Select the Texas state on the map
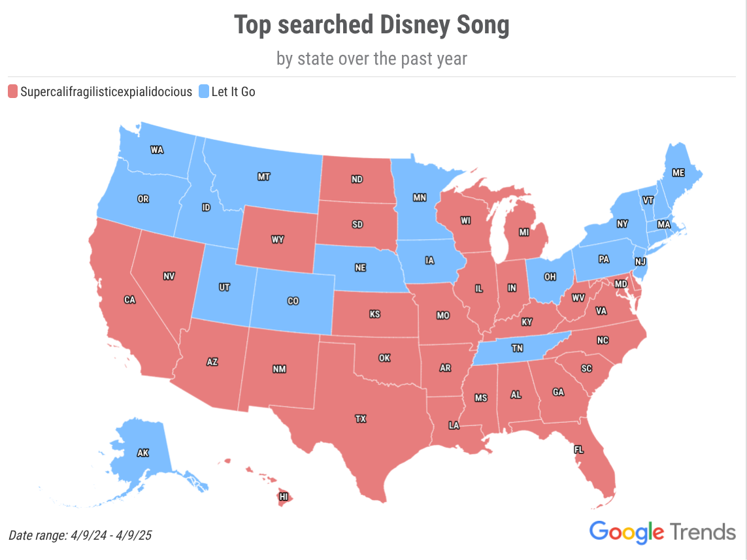This screenshot has width=747, height=560. coord(361,419)
